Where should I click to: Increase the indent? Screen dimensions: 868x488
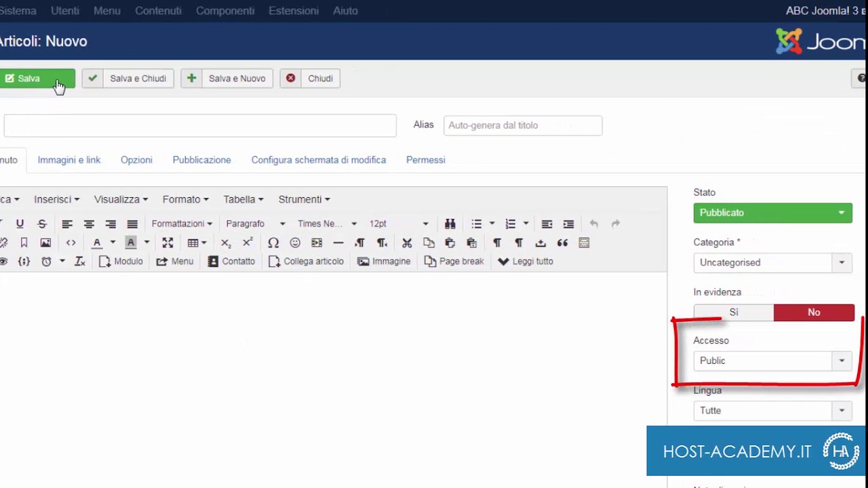point(569,224)
